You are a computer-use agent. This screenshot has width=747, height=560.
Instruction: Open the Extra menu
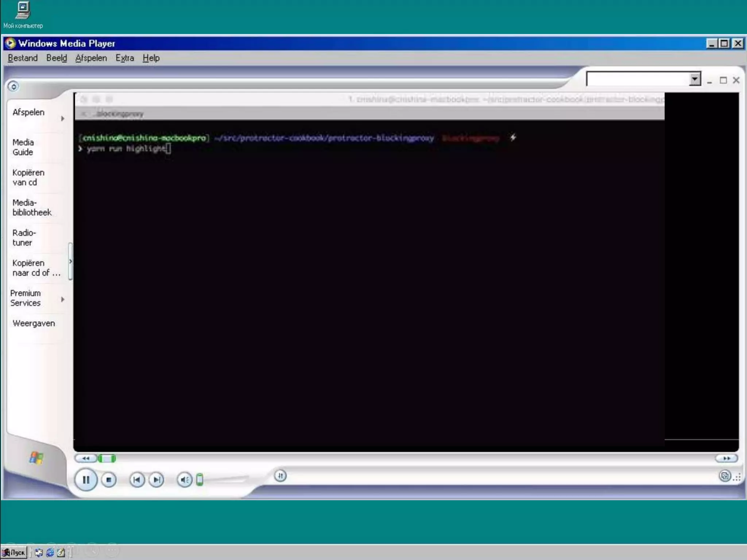pyautogui.click(x=125, y=58)
